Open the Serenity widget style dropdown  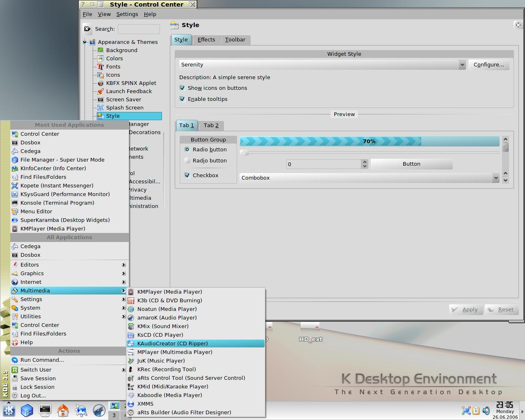point(322,65)
